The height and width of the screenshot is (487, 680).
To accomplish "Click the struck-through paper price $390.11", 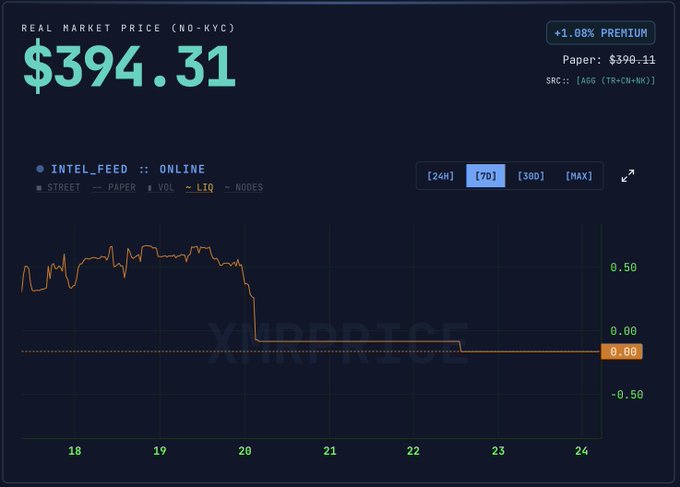I will click(x=632, y=60).
